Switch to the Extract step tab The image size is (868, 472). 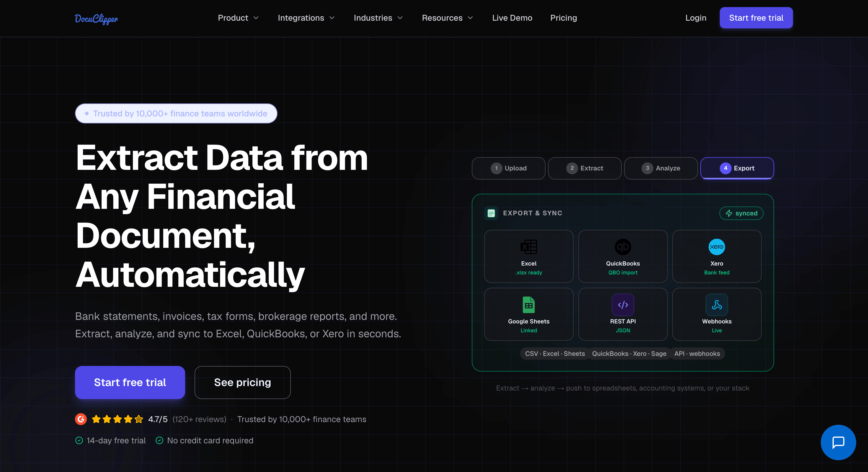[585, 168]
